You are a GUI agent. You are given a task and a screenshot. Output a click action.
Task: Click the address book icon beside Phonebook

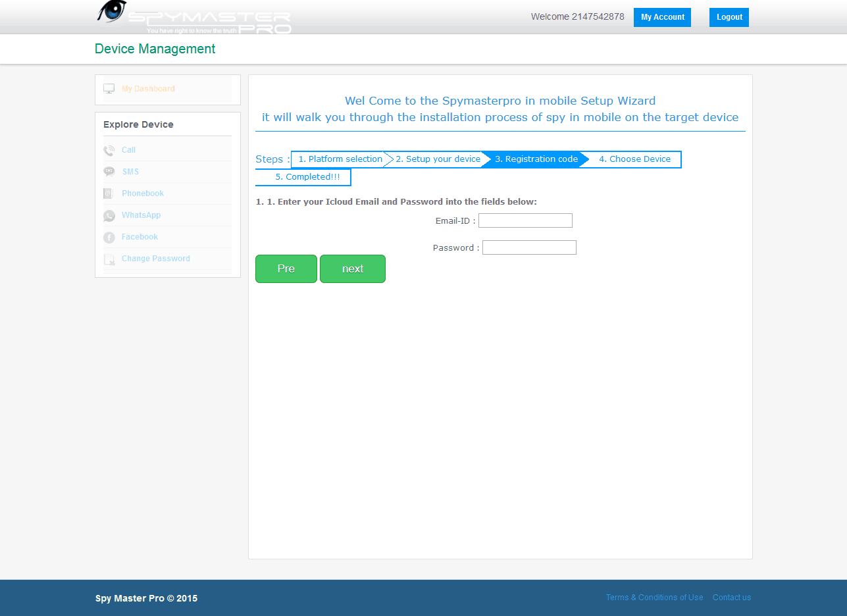pyautogui.click(x=109, y=194)
